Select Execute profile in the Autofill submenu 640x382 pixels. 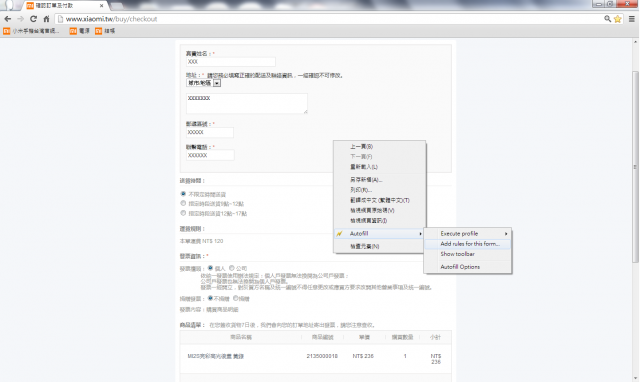point(468,233)
